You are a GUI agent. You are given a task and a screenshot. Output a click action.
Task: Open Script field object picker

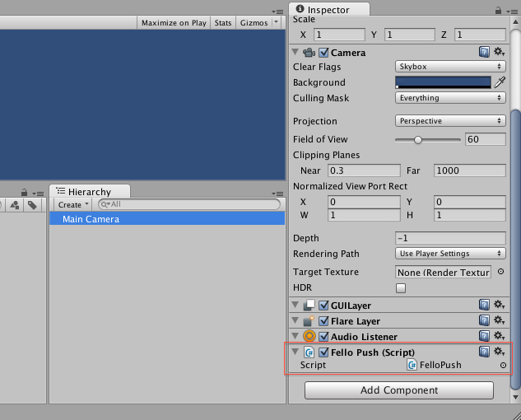[x=503, y=365]
